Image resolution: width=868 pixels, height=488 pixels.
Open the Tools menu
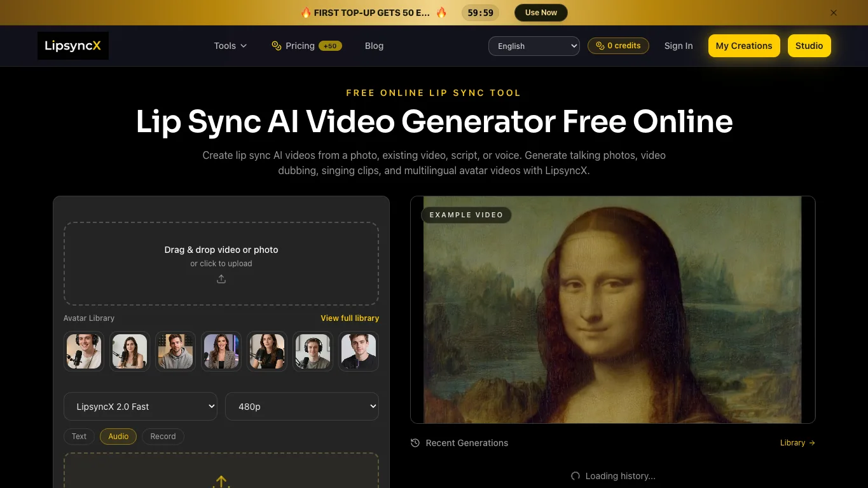tap(230, 46)
